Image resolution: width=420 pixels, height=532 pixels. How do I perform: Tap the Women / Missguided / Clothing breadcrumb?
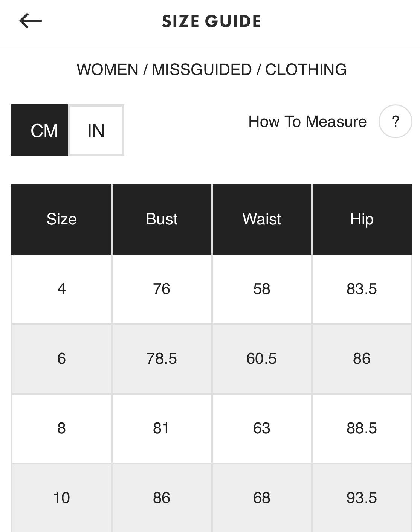211,70
